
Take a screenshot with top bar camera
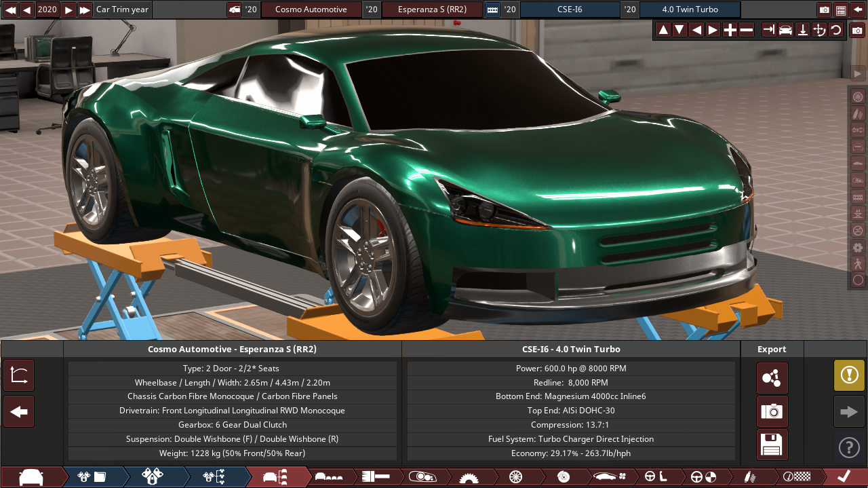coord(825,10)
